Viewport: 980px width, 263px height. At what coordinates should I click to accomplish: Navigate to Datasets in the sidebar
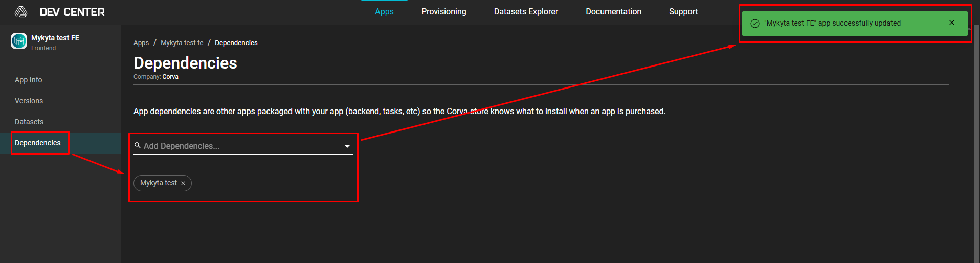(x=29, y=122)
